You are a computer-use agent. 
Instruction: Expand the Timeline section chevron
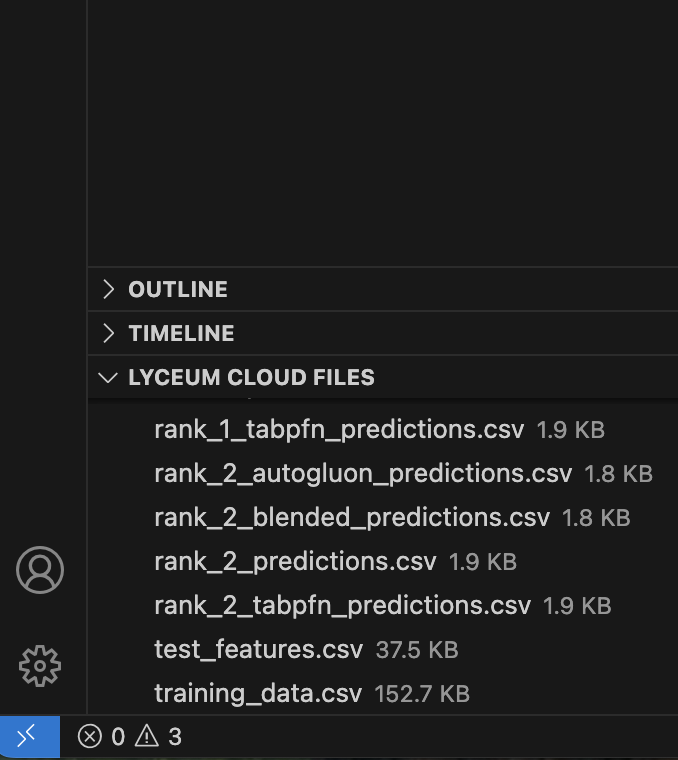[x=108, y=333]
